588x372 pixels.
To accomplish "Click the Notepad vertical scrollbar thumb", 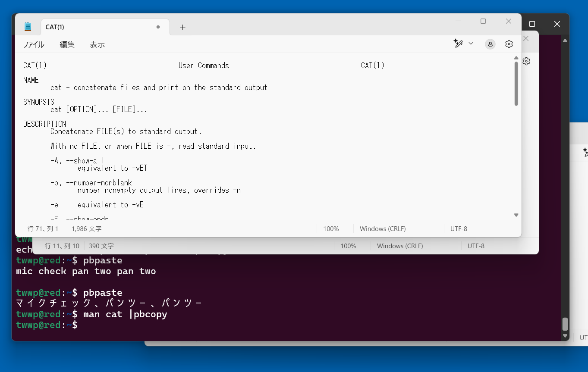I will coord(516,84).
